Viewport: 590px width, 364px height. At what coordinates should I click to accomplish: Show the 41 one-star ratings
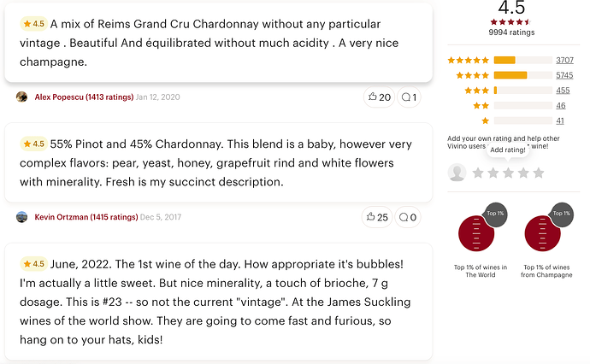click(561, 121)
